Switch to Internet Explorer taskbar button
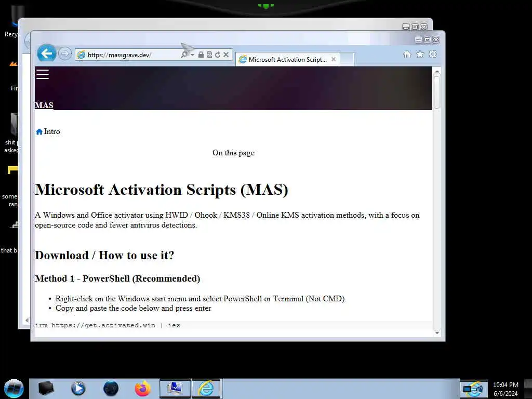 (206, 389)
